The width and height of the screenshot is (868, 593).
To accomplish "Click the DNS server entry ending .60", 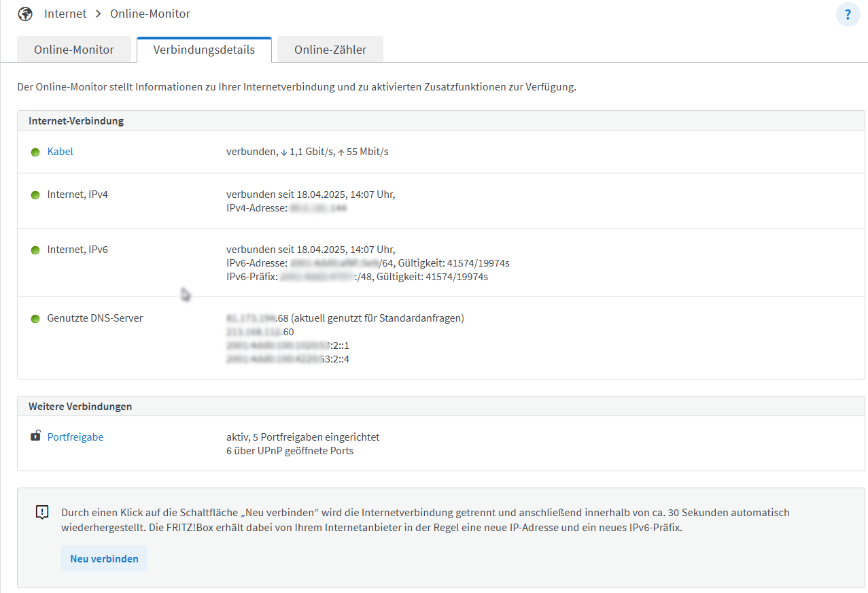I will click(260, 332).
